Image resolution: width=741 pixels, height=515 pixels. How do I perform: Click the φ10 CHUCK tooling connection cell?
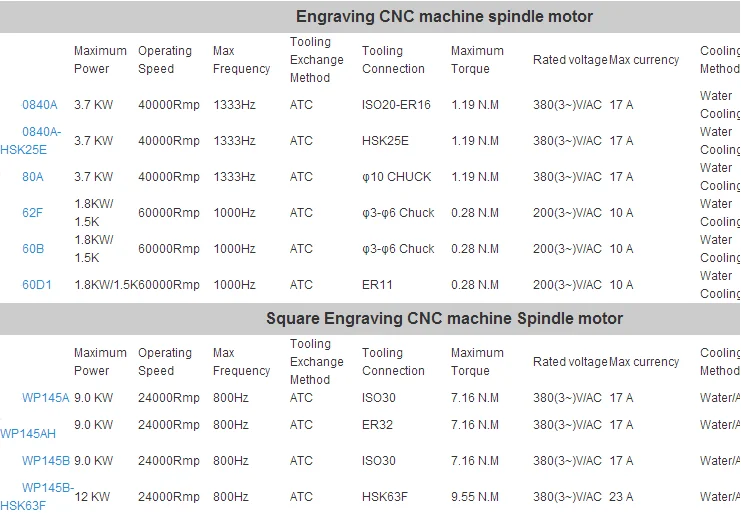coord(396,177)
